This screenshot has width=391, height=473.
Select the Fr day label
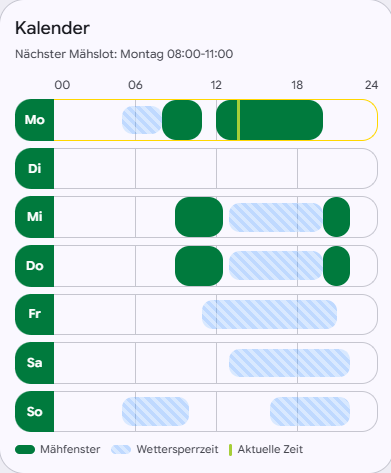[x=35, y=314]
